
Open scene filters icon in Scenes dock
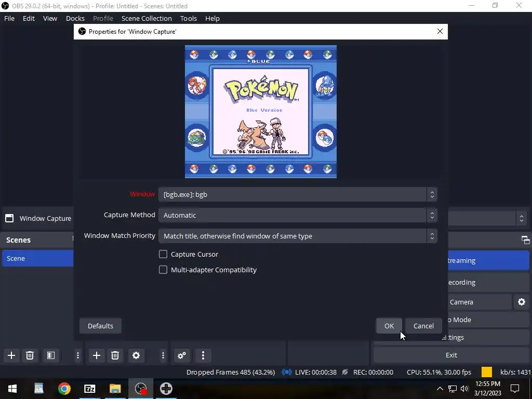(x=51, y=355)
